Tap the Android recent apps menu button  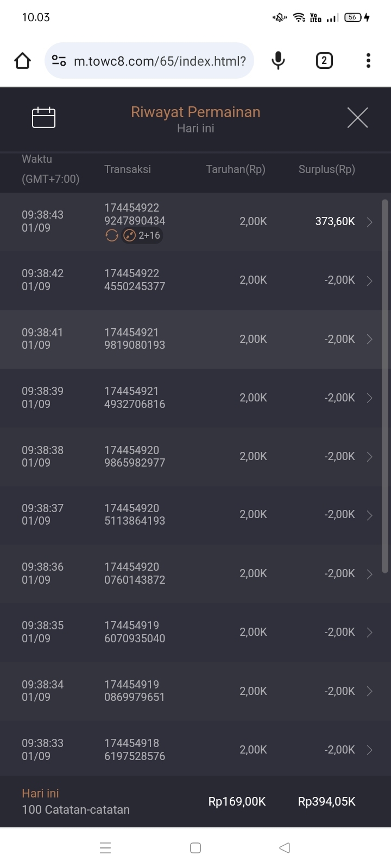coord(106,847)
